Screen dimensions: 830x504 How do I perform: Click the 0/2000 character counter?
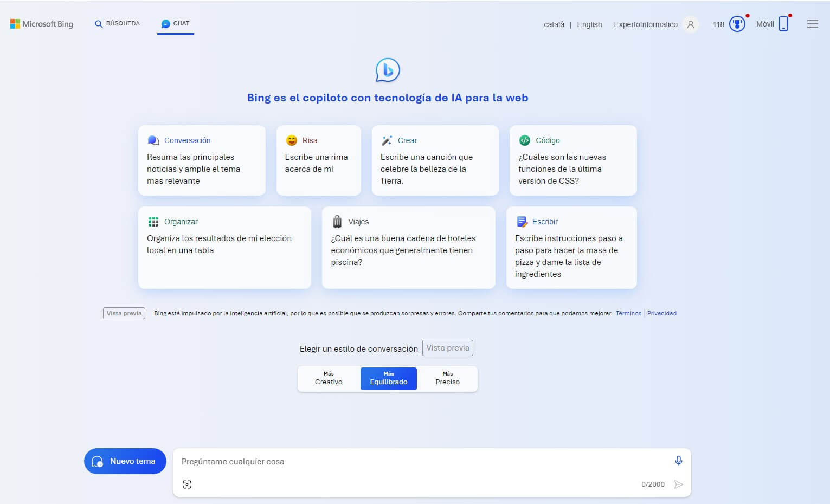click(653, 484)
